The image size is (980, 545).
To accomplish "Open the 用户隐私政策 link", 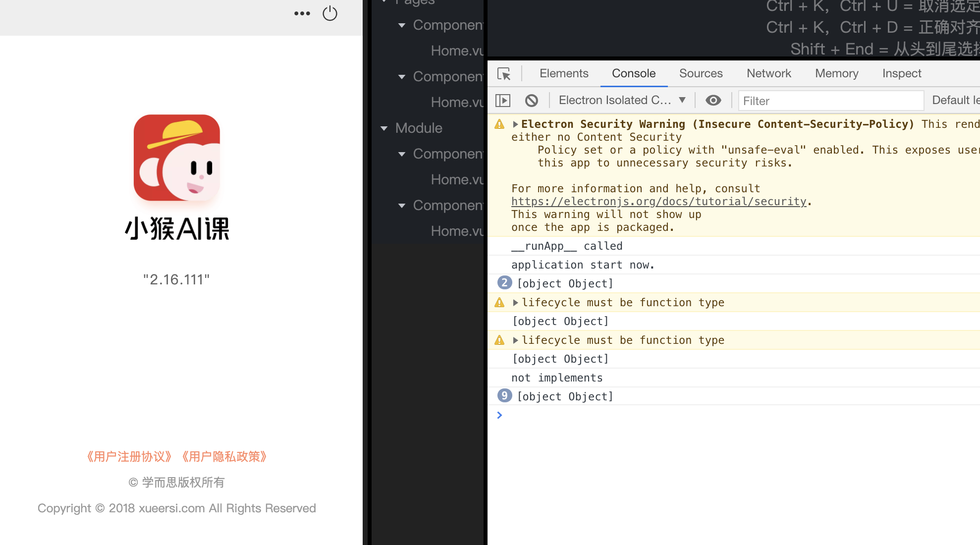I will 224,456.
